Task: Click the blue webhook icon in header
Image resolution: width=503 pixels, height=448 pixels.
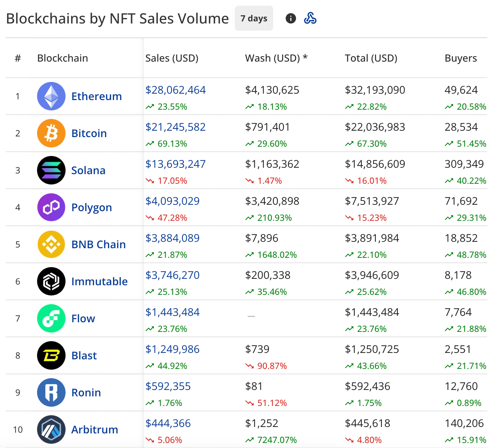Action: pyautogui.click(x=310, y=18)
